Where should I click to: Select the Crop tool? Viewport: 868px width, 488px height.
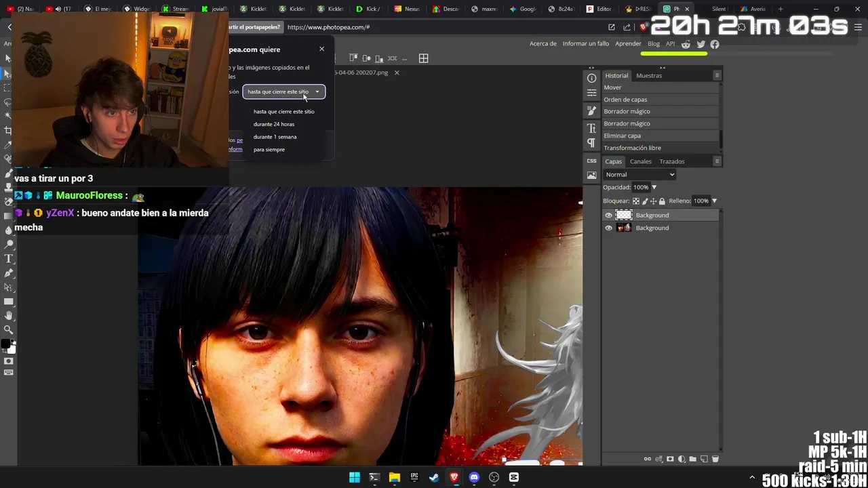(8, 130)
